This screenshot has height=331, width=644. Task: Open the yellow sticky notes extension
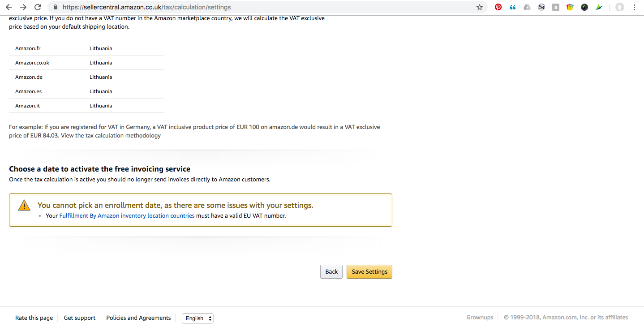click(570, 7)
